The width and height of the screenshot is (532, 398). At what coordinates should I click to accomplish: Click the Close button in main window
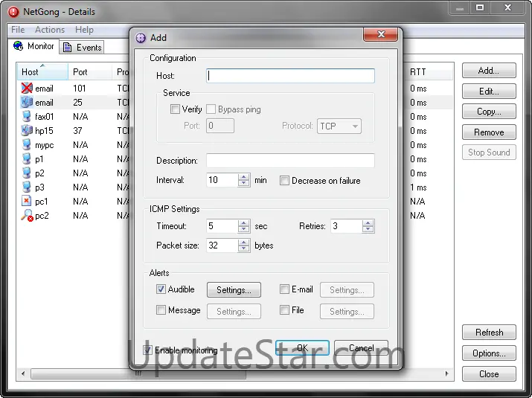pyautogui.click(x=489, y=374)
